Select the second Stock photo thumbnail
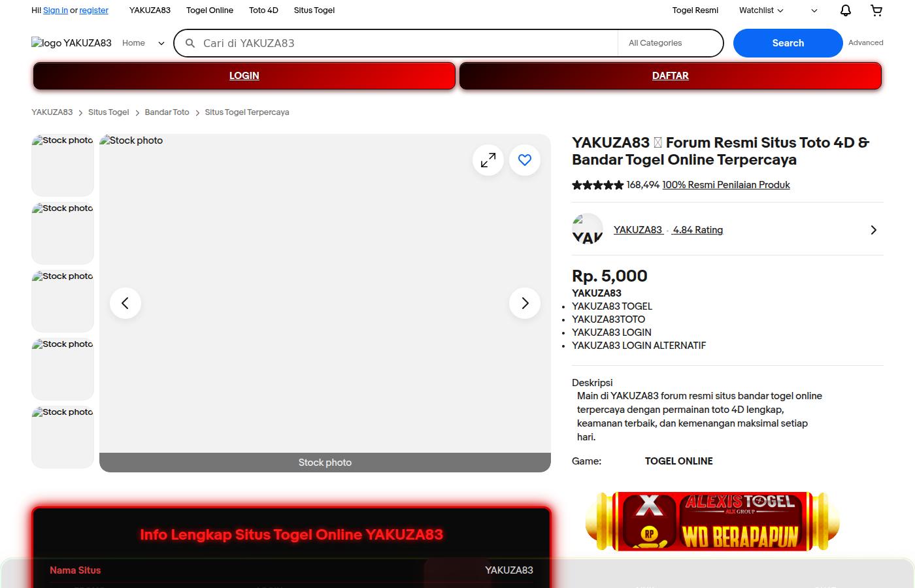915x588 pixels. (x=63, y=233)
